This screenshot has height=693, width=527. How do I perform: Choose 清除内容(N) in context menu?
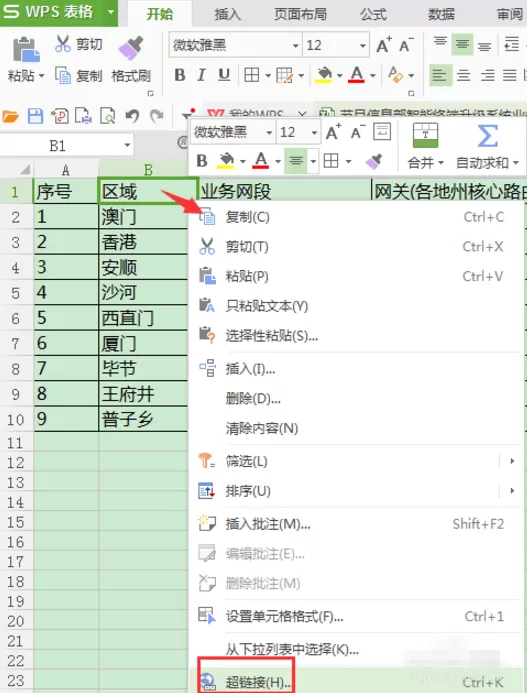(356, 428)
